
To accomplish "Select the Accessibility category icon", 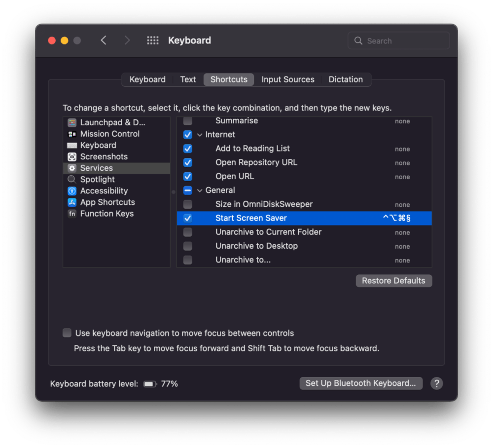I will pyautogui.click(x=72, y=190).
